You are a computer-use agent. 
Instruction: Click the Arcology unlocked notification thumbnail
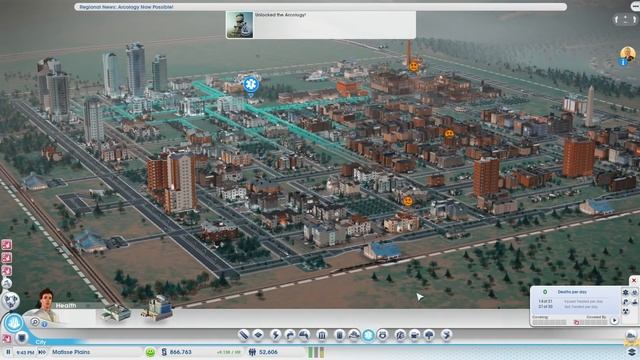pos(240,25)
